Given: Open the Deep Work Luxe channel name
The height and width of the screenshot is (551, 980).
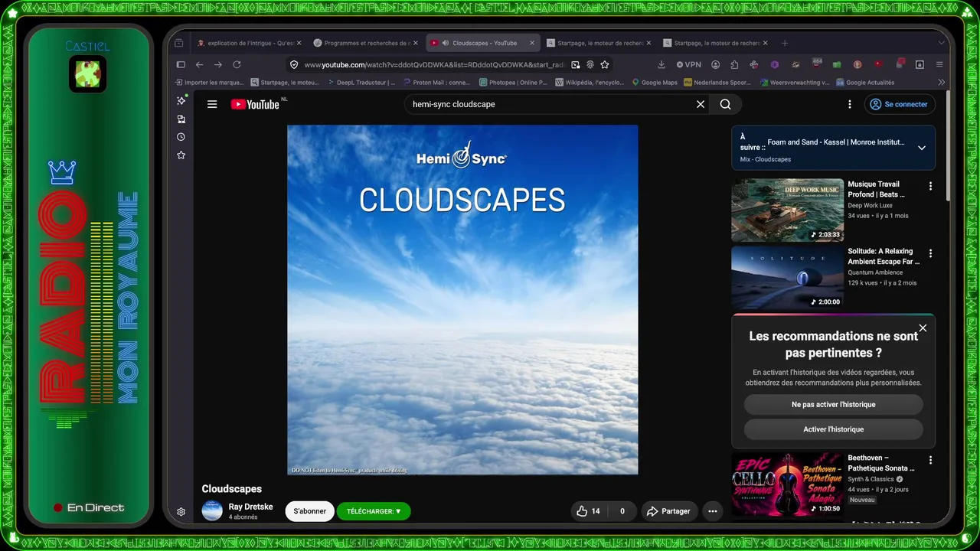Looking at the screenshot, I should point(870,205).
